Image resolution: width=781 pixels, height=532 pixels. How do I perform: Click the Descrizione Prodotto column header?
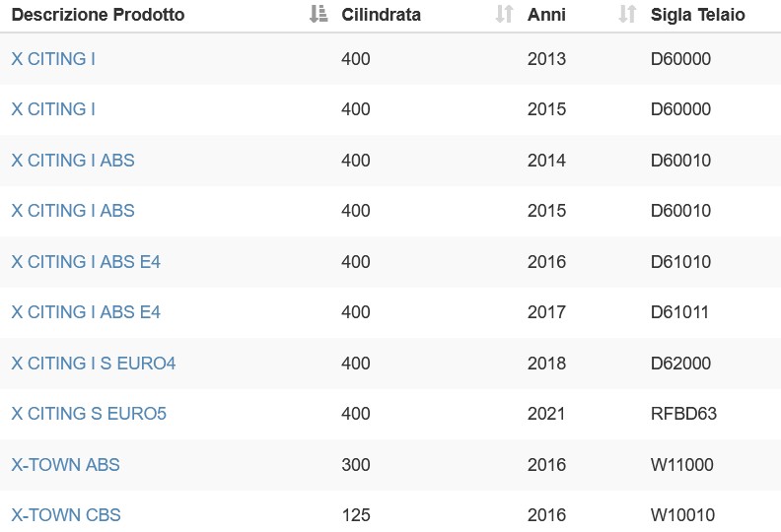[99, 15]
